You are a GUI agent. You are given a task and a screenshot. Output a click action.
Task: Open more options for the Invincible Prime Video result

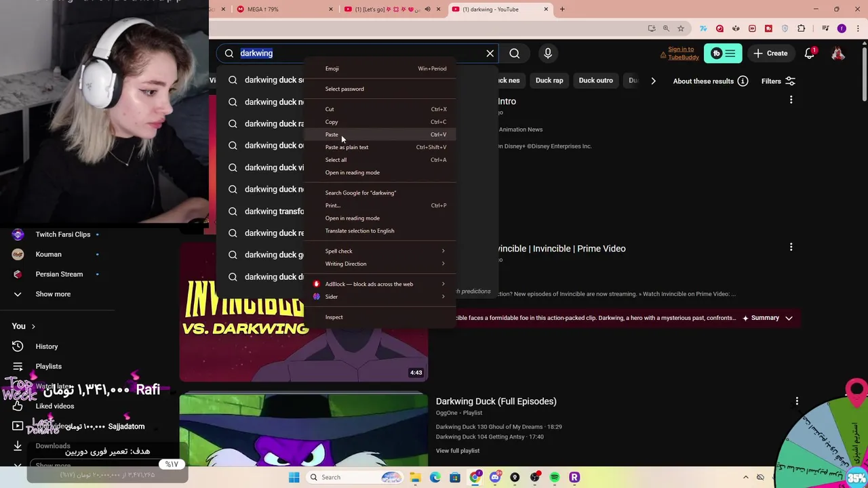791,247
